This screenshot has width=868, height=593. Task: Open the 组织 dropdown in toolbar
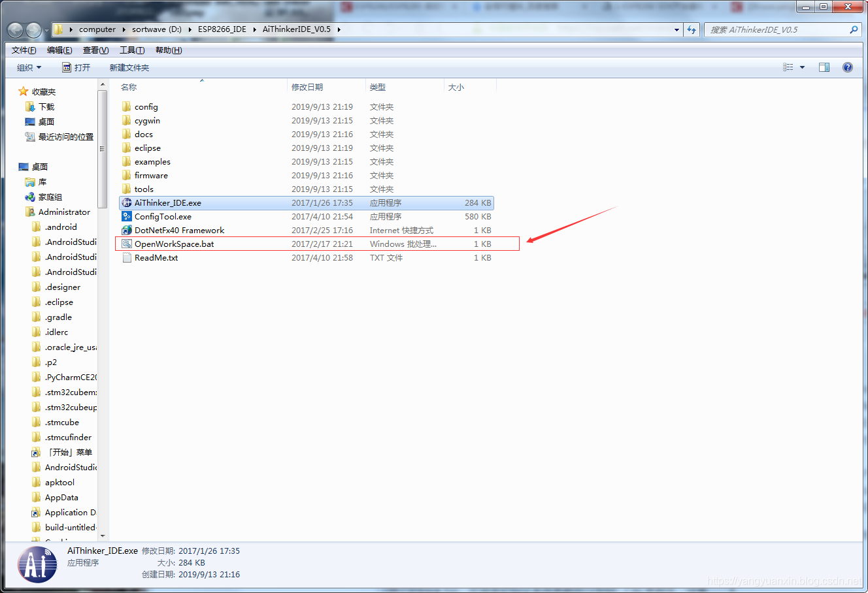[x=29, y=67]
